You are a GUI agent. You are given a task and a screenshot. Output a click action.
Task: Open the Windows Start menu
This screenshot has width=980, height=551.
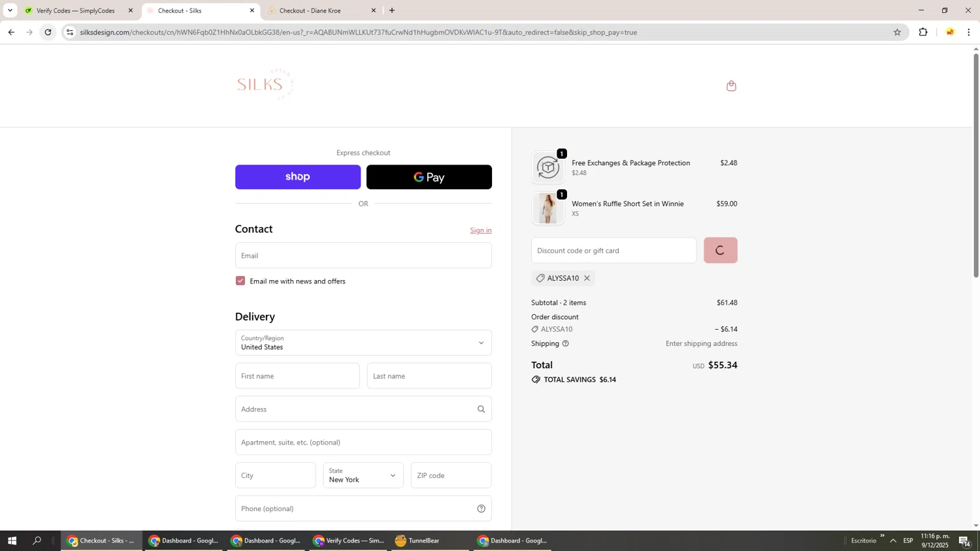tap(12, 541)
